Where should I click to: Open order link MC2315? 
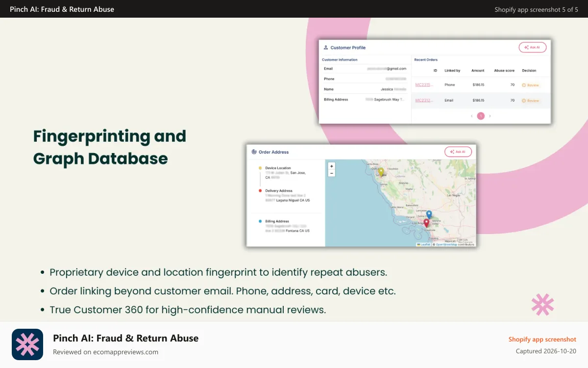point(424,85)
